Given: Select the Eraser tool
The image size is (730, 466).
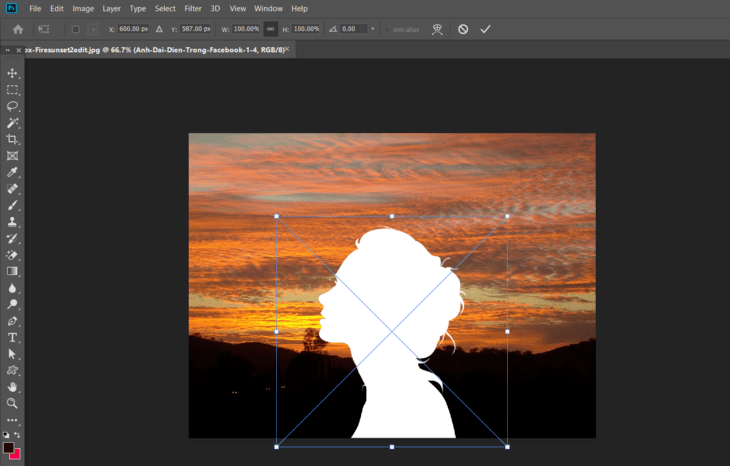Looking at the screenshot, I should click(x=12, y=255).
